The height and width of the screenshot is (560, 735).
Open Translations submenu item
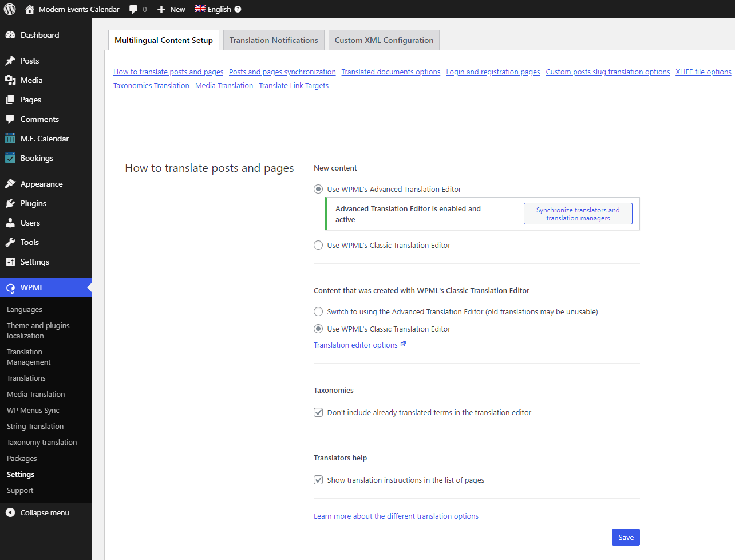(x=26, y=378)
